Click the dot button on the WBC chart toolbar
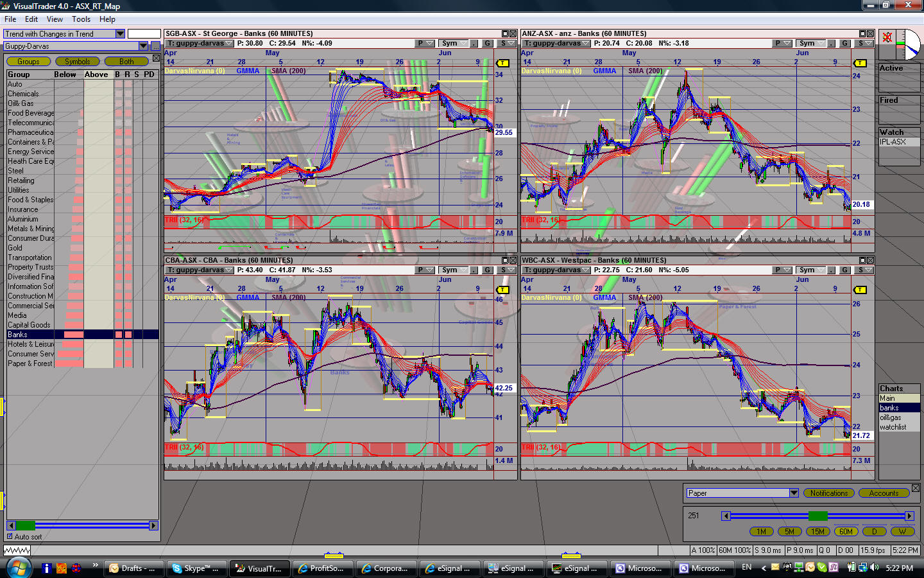 [x=832, y=270]
